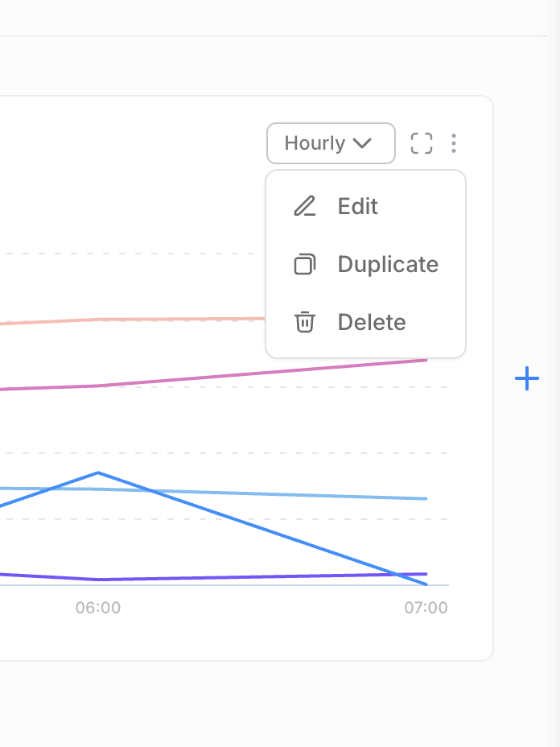Image resolution: width=560 pixels, height=747 pixels.
Task: Pick the Delete text in the context menu
Action: 372,322
